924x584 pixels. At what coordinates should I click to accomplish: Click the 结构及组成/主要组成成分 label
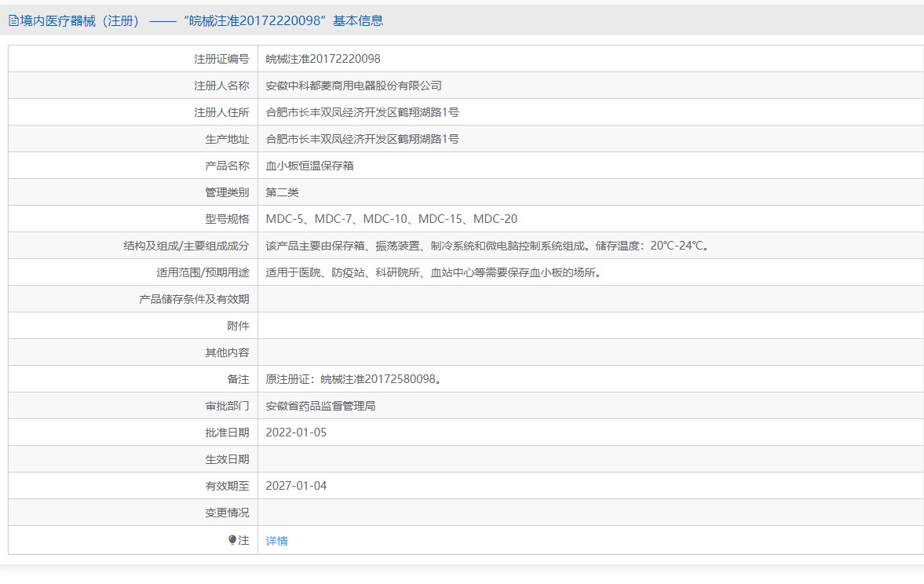186,246
